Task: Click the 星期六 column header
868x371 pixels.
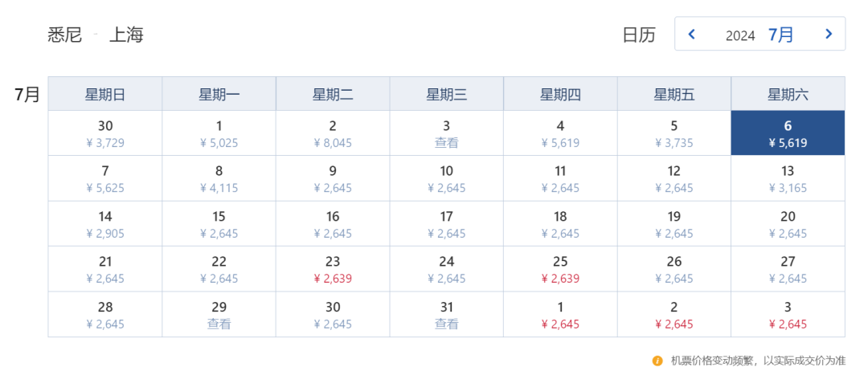Action: [788, 94]
